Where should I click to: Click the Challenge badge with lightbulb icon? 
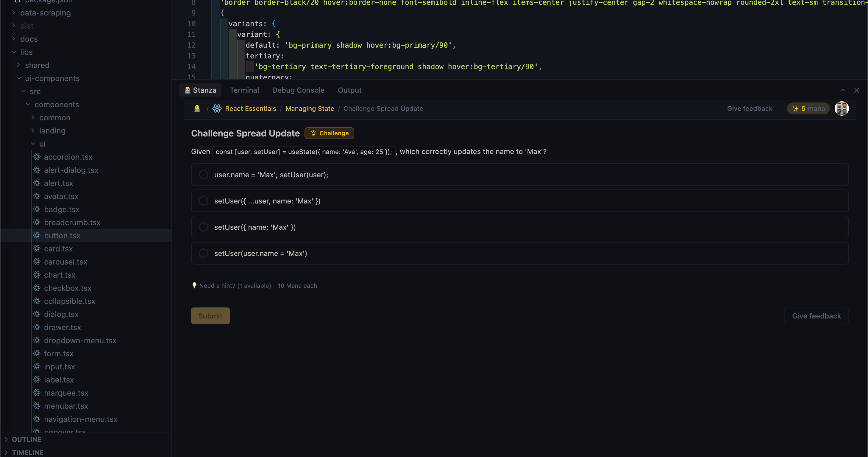329,133
